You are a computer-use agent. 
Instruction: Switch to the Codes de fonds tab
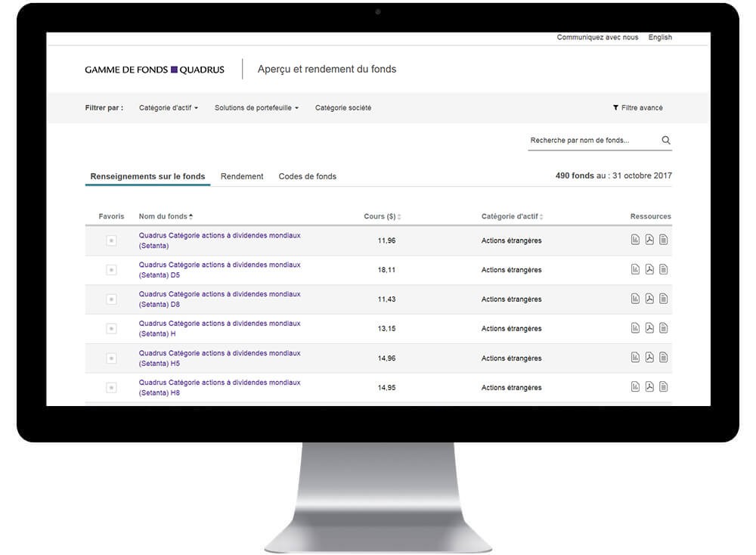pos(308,176)
